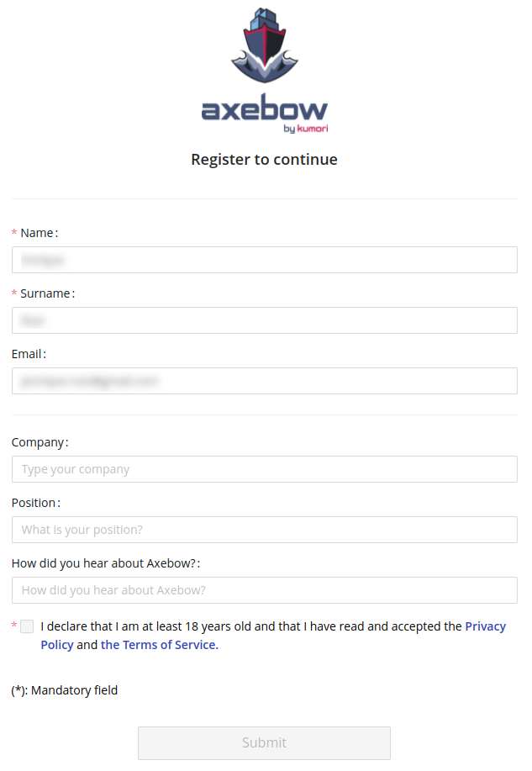The height and width of the screenshot is (771, 532).
Task: Click the Position field label
Action: click(x=34, y=503)
